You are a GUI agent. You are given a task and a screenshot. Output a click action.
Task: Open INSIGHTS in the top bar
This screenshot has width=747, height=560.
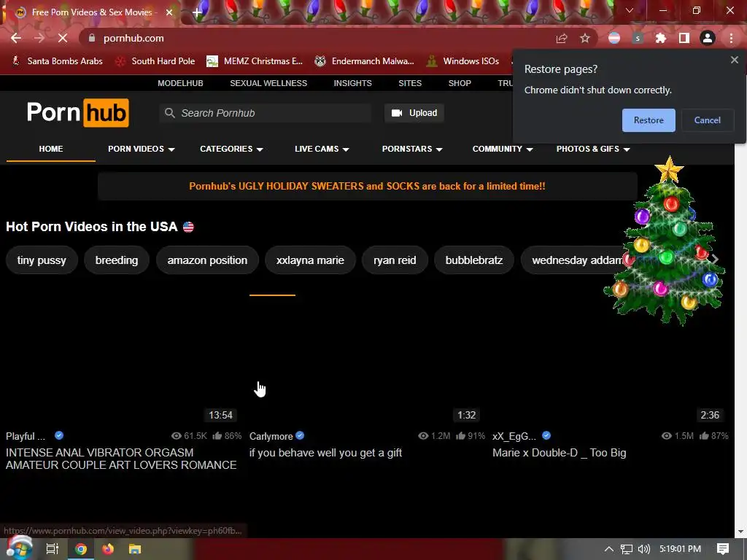click(x=352, y=83)
